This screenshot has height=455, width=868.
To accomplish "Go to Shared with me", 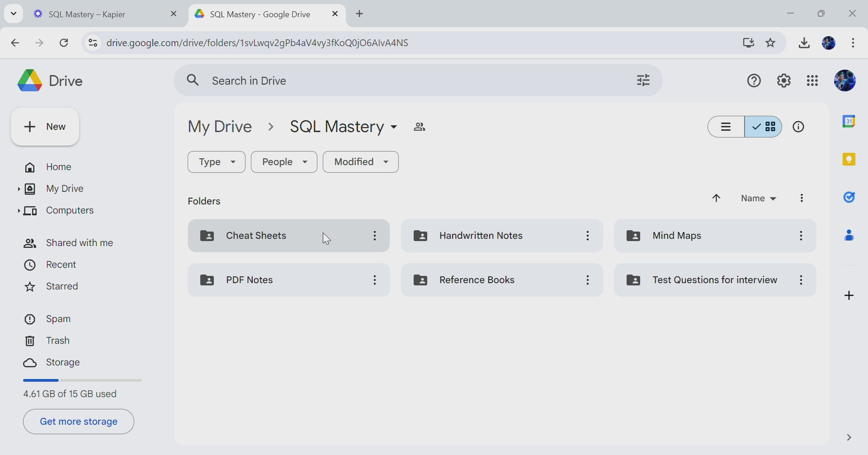I will [x=80, y=243].
